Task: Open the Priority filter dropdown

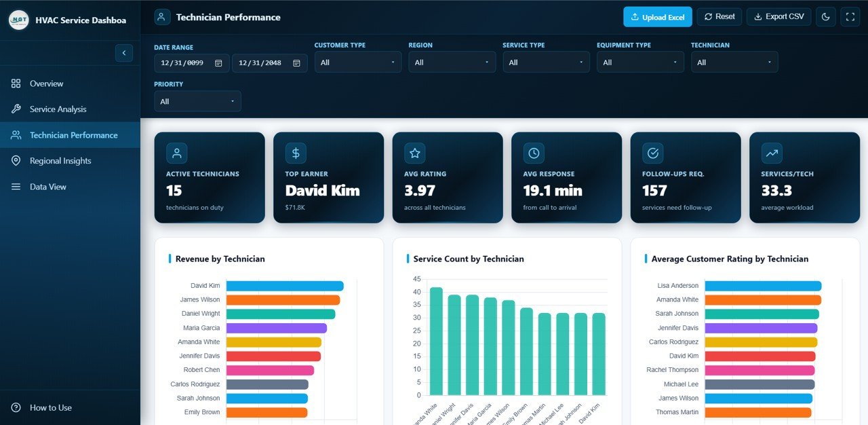Action: (197, 102)
